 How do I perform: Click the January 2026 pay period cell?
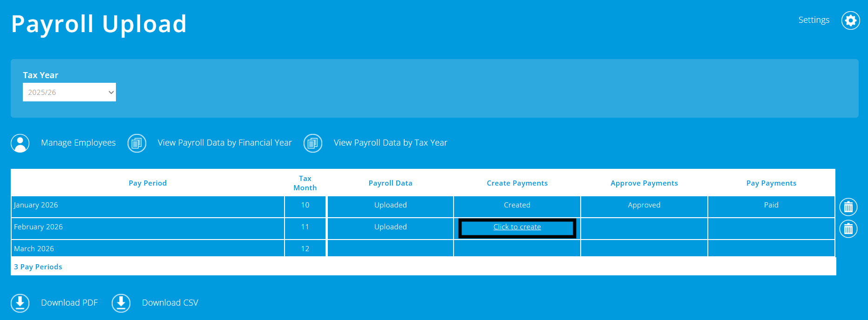click(x=148, y=207)
